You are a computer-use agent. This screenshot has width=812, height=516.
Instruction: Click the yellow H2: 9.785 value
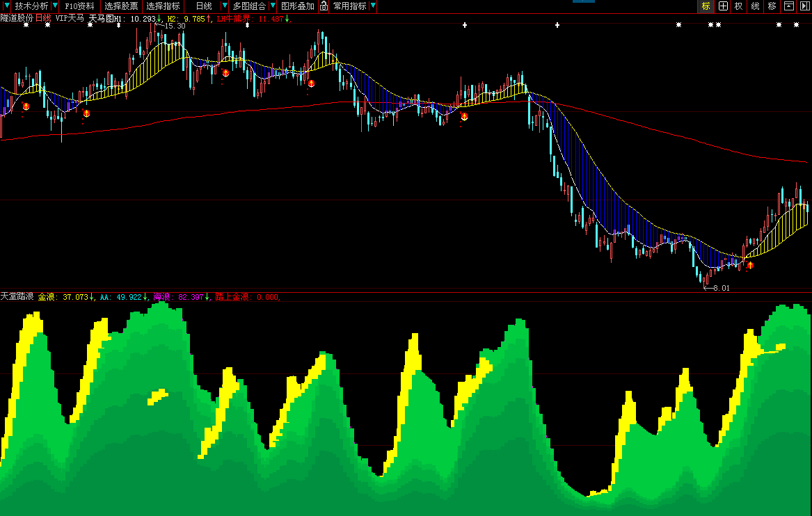186,19
